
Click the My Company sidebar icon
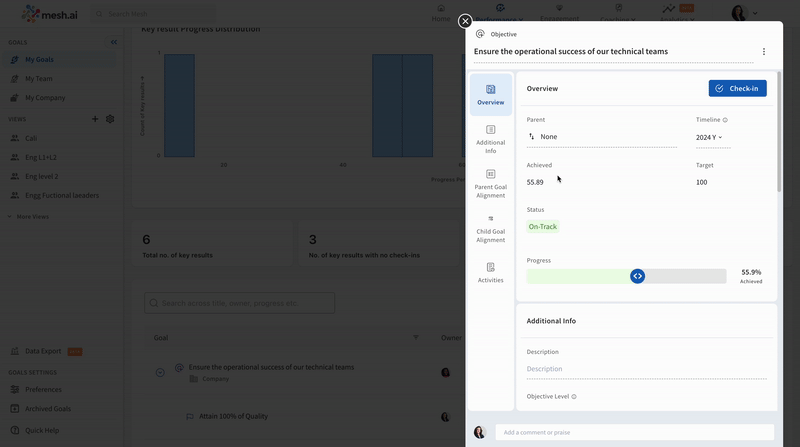(x=14, y=97)
